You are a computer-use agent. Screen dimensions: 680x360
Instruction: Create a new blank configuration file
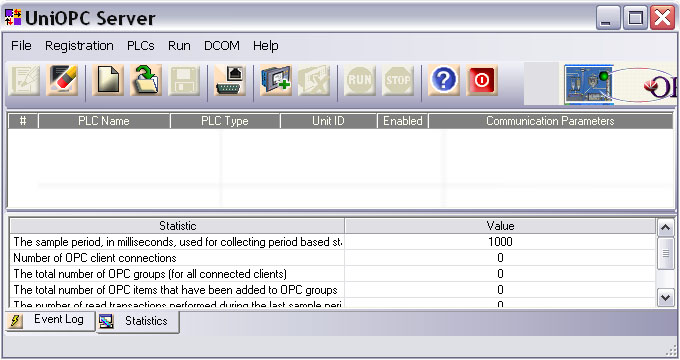[x=108, y=80]
